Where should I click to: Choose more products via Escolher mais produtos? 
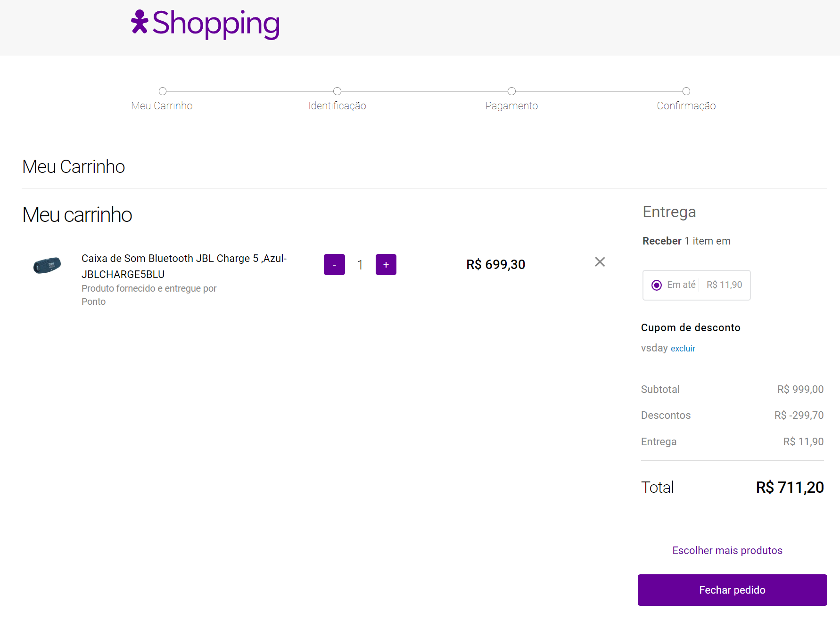(x=727, y=550)
